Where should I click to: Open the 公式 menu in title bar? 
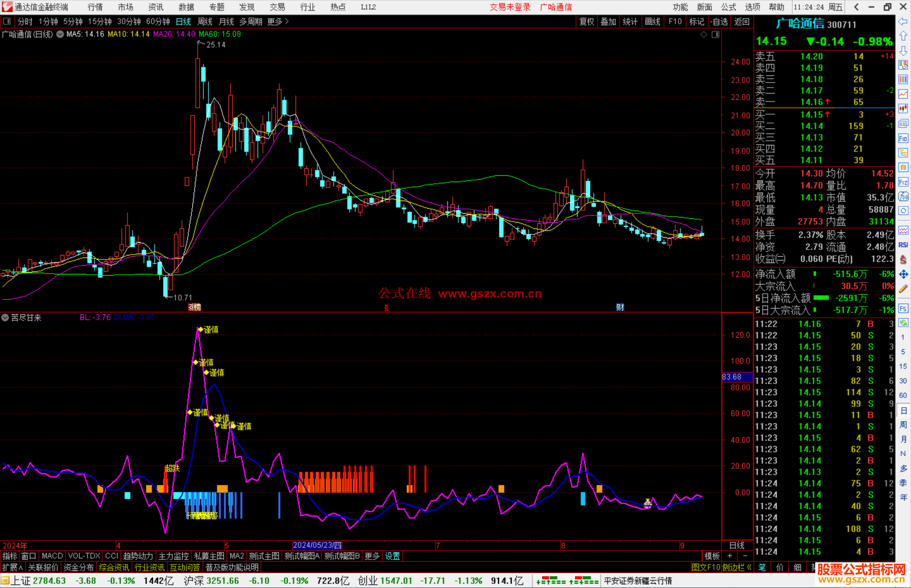[728, 7]
